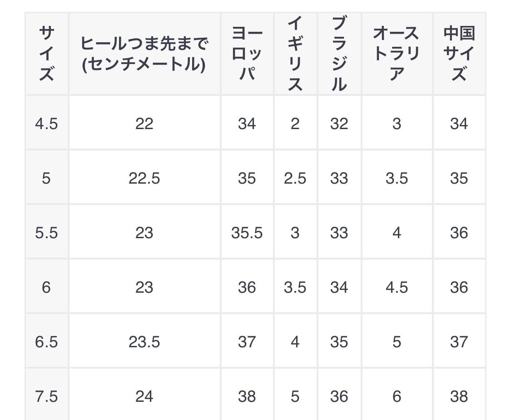Select the 5.5 size row label
This screenshot has width=511, height=420.
click(46, 233)
